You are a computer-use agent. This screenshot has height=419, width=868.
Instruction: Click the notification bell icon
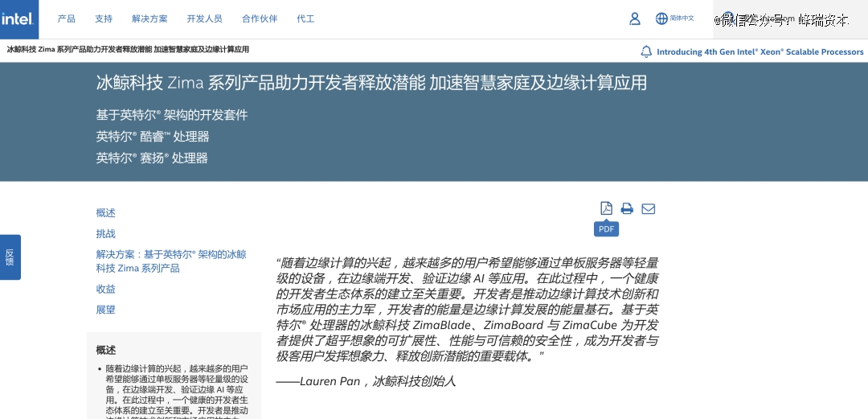646,51
